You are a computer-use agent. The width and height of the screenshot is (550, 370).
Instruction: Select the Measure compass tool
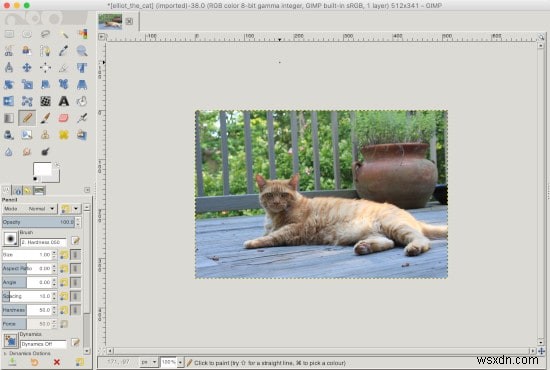(x=9, y=67)
